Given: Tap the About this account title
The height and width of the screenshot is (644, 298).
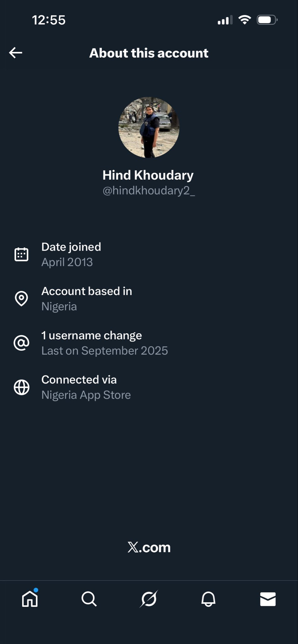Looking at the screenshot, I should coord(149,53).
